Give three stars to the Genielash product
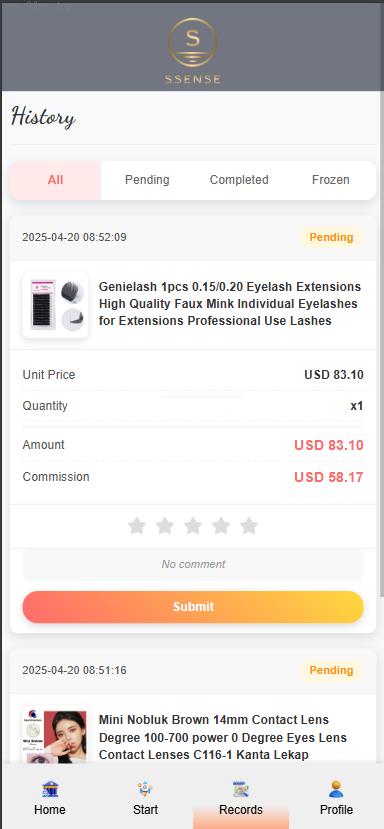Screen dimensions: 384x829 (193, 526)
